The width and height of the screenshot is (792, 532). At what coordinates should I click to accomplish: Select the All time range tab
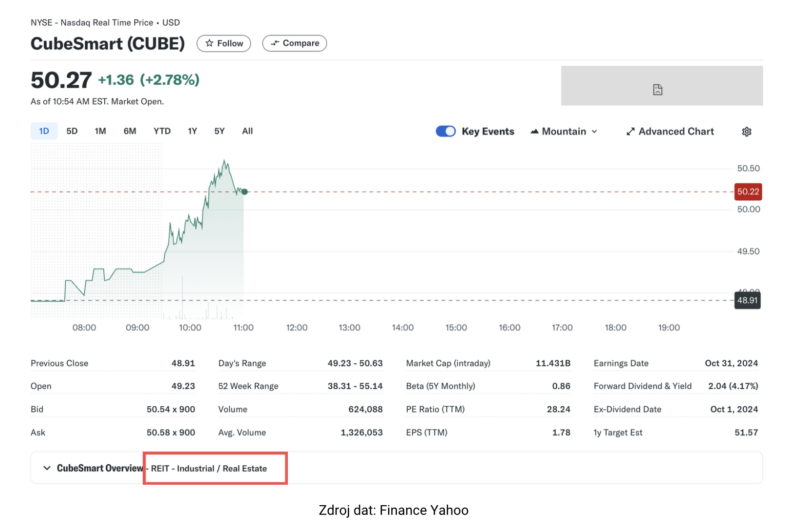click(x=247, y=131)
